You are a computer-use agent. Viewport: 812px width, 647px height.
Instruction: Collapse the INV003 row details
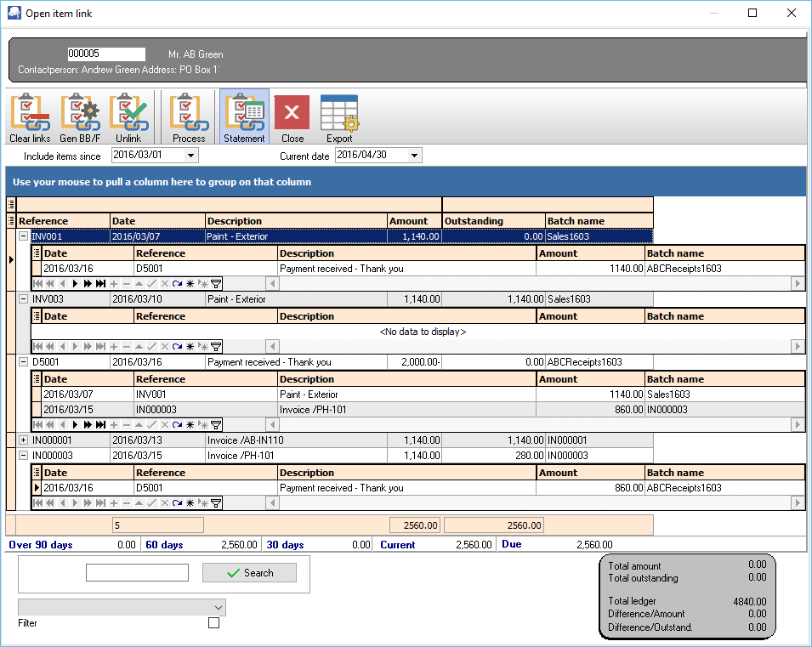[x=23, y=299]
